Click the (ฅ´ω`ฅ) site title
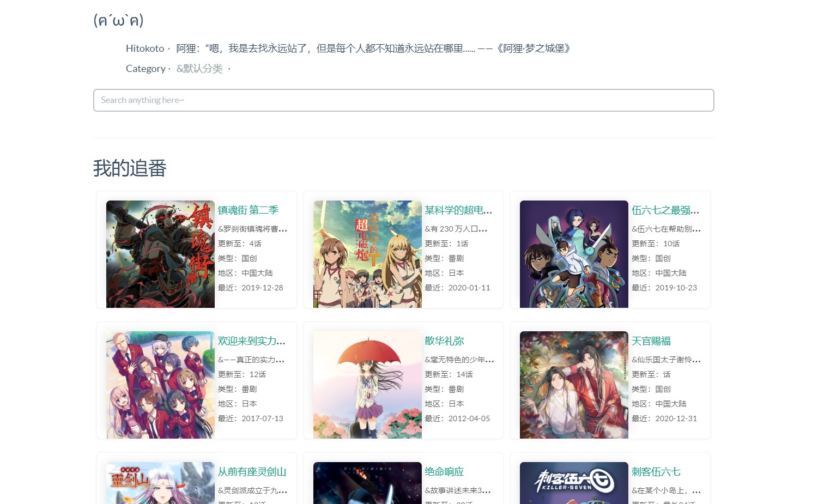The height and width of the screenshot is (504, 818). click(x=118, y=20)
